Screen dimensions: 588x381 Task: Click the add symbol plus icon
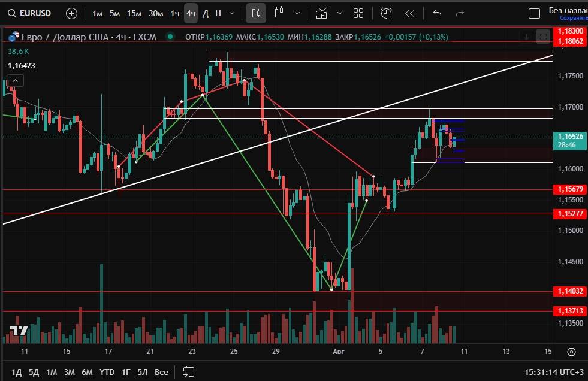(71, 13)
